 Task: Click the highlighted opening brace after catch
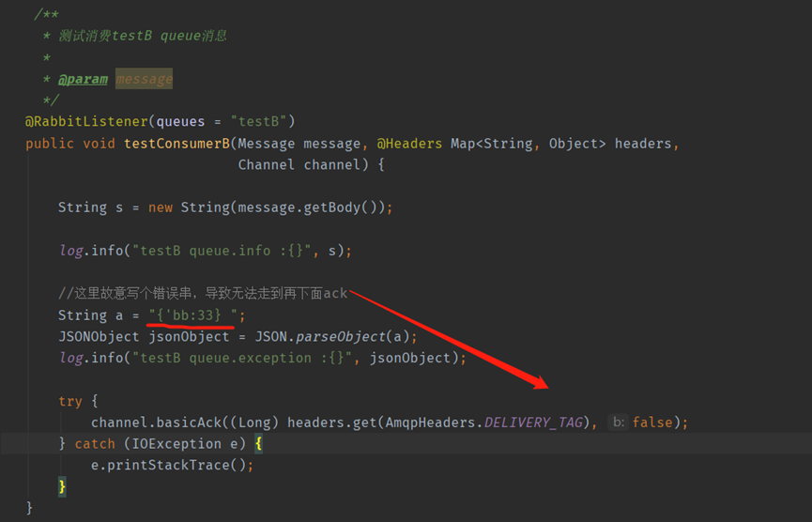pos(258,444)
